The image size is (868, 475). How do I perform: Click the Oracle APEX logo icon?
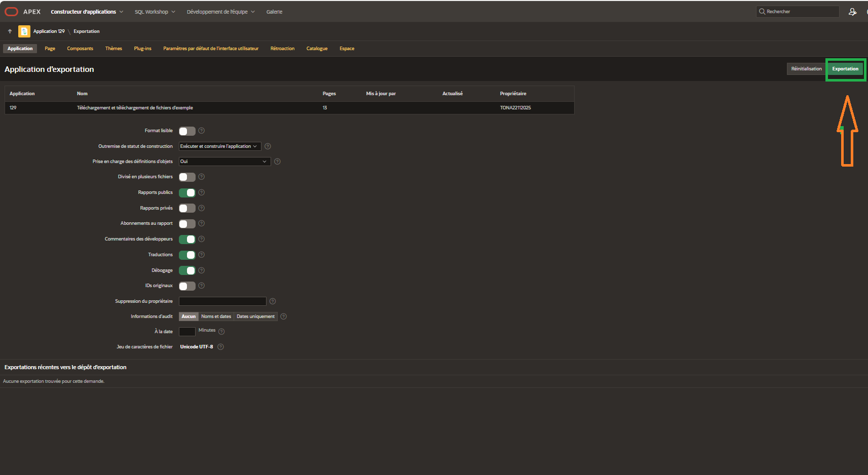[11, 12]
